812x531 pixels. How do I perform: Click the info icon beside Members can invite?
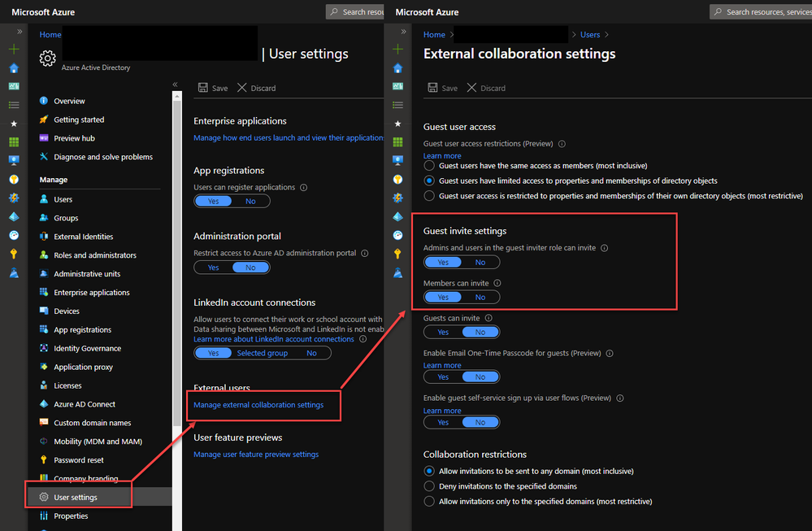point(497,283)
